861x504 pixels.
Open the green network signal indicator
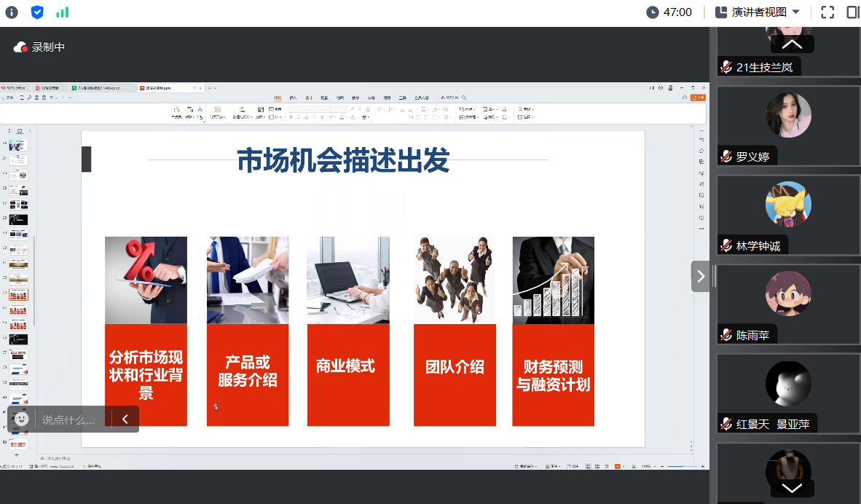point(63,12)
